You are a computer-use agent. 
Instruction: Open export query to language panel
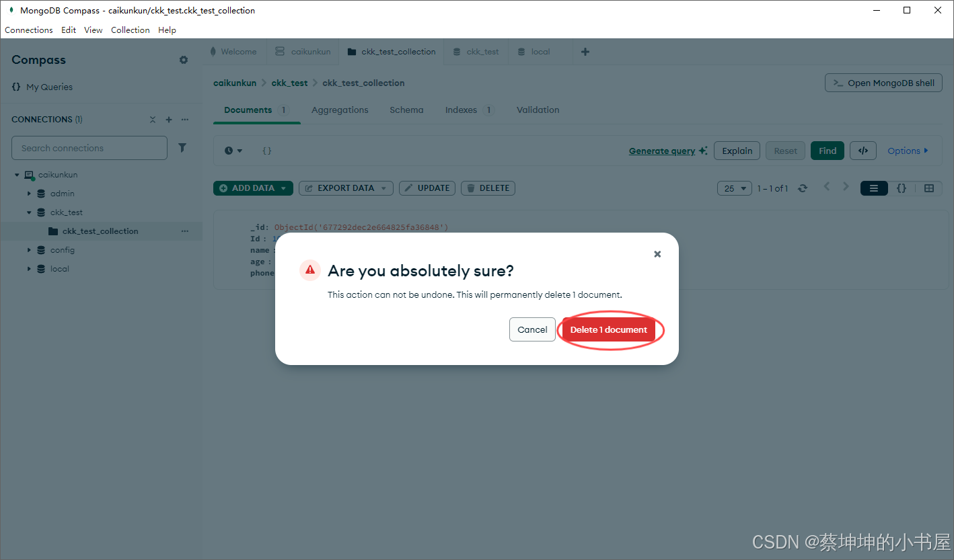(x=863, y=150)
